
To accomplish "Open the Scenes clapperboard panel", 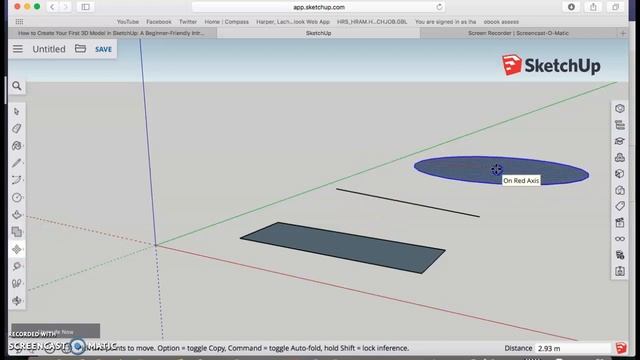I will coord(620,222).
